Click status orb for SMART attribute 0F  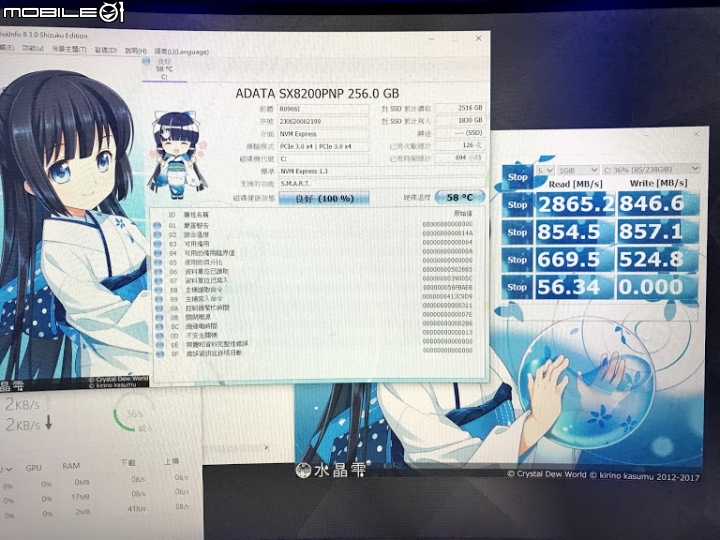pyautogui.click(x=160, y=354)
